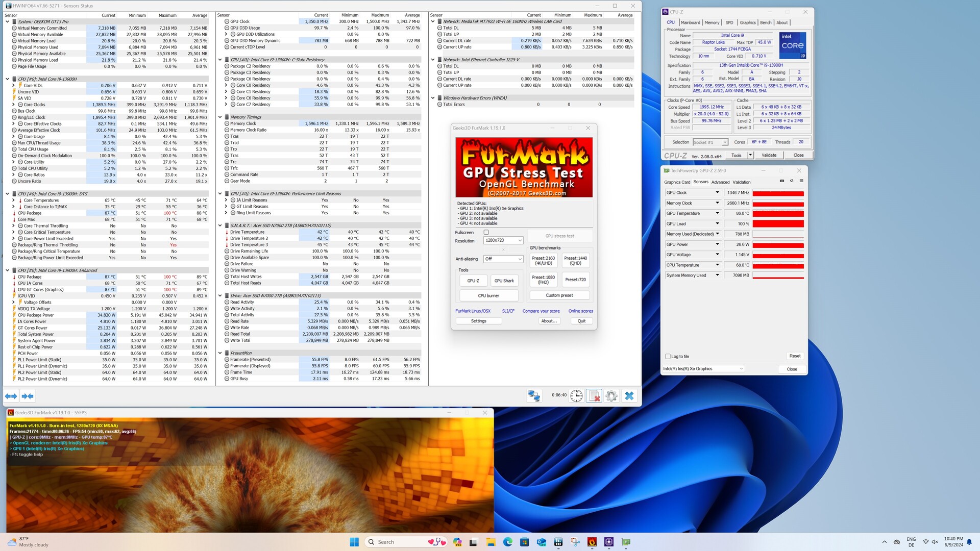
Task: Open the GPU Clock sensor dropdown in GPU-Z
Action: [x=717, y=192]
